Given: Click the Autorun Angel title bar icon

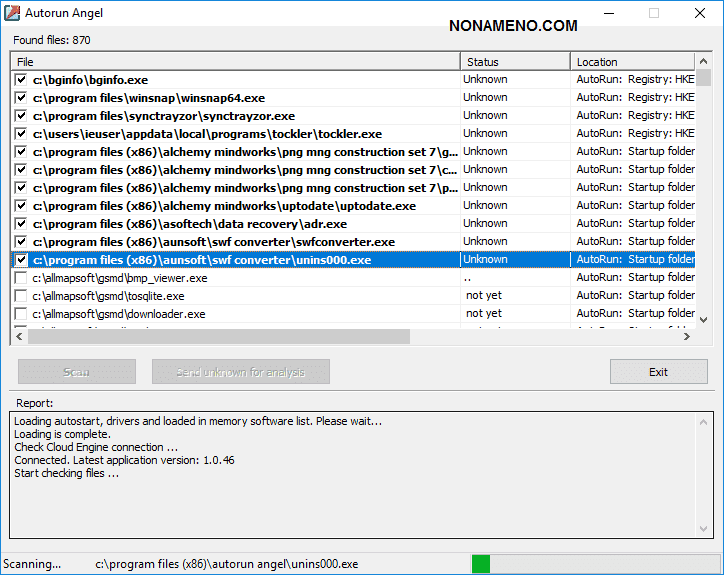Looking at the screenshot, I should (x=13, y=13).
